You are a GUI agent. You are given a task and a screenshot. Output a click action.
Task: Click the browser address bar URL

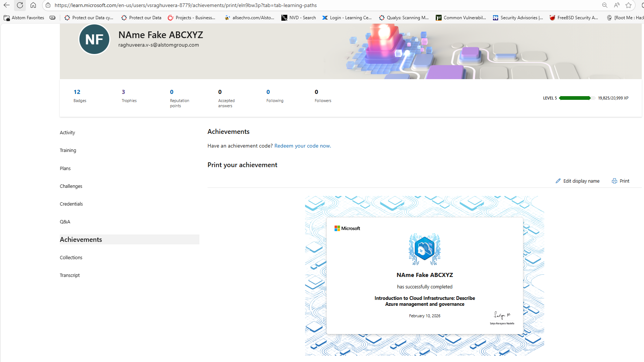(x=186, y=5)
